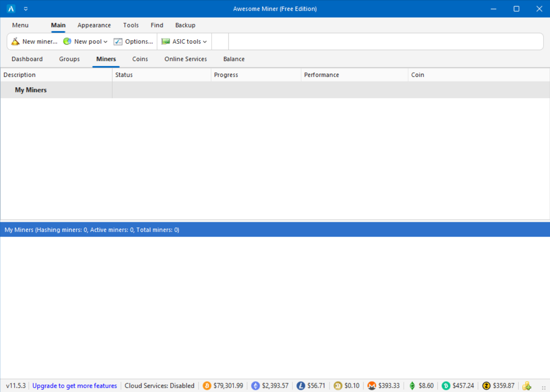
Task: Open Options dialog via its label
Action: 139,41
